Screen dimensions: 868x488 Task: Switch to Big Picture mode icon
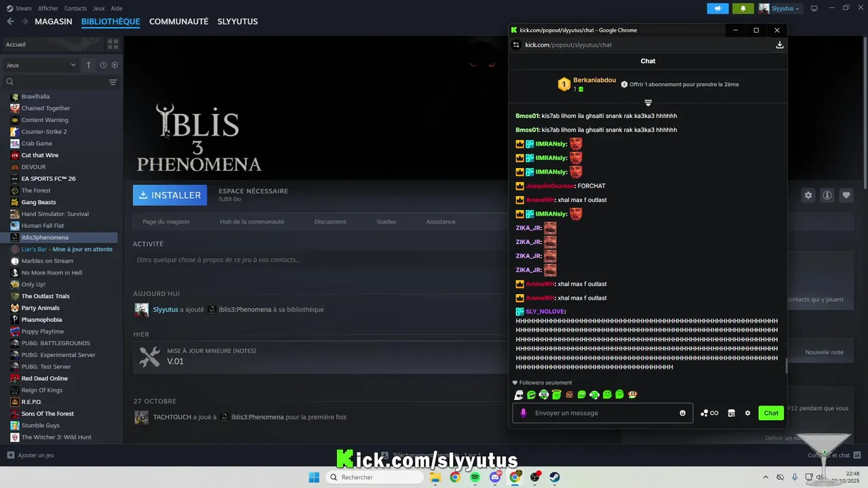[x=814, y=8]
